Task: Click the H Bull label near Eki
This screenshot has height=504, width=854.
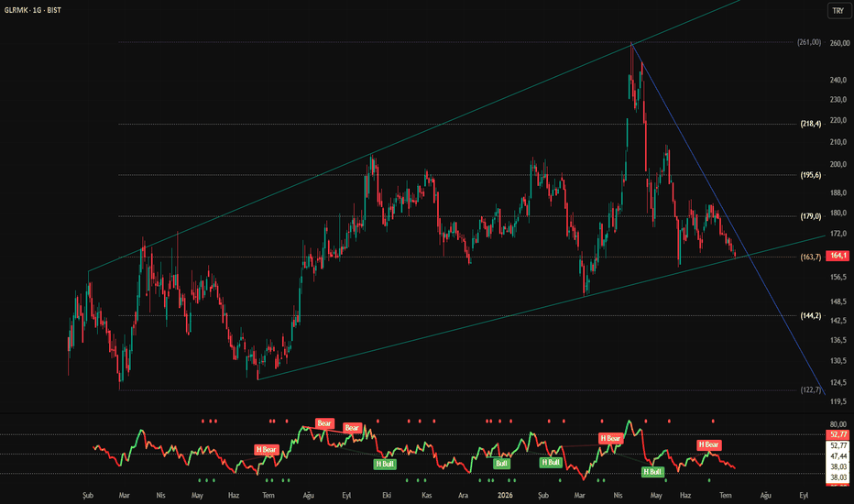Action: [x=385, y=464]
